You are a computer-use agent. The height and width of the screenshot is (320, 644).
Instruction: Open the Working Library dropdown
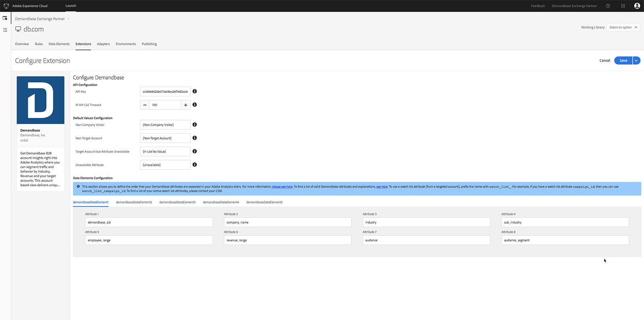(x=623, y=27)
